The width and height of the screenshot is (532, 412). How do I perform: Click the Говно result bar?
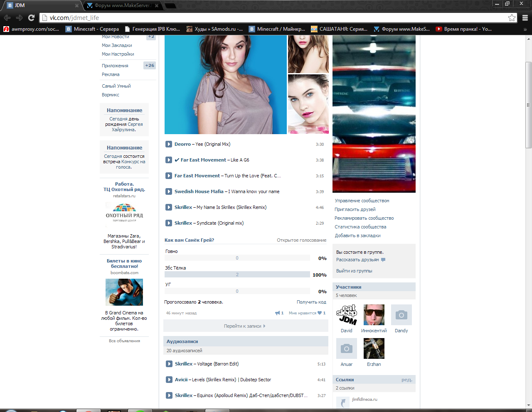237,258
